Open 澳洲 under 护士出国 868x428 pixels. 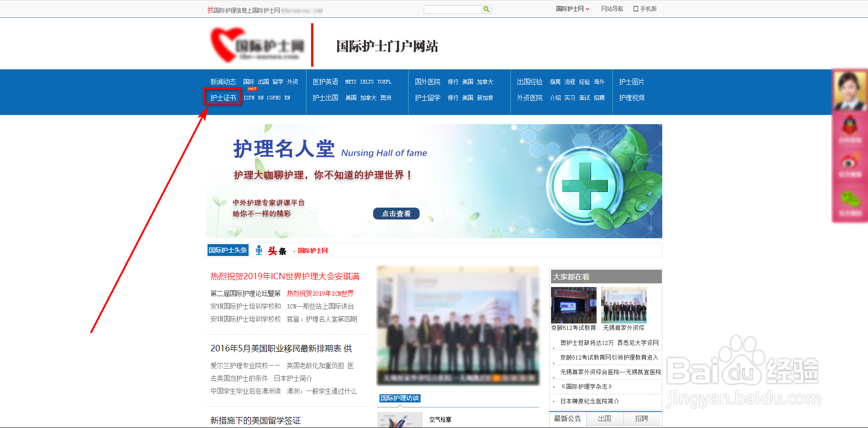386,98
